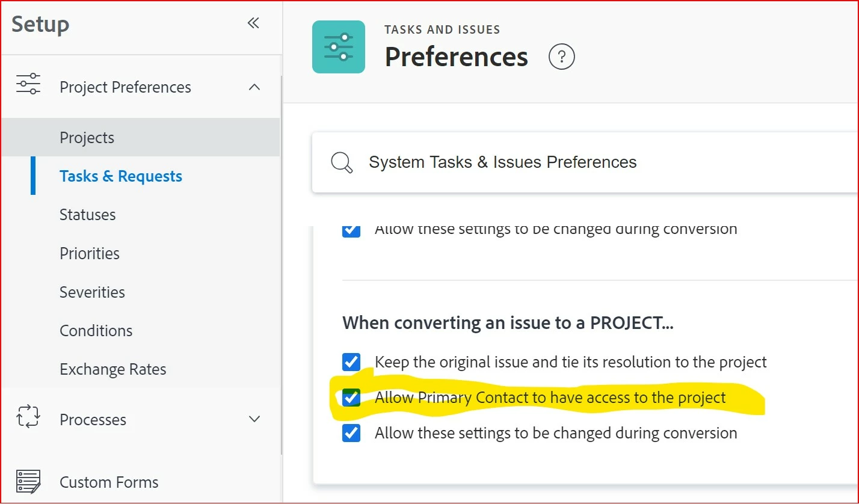
Task: Uncheck Keep the original issue checkbox
Action: 351,362
